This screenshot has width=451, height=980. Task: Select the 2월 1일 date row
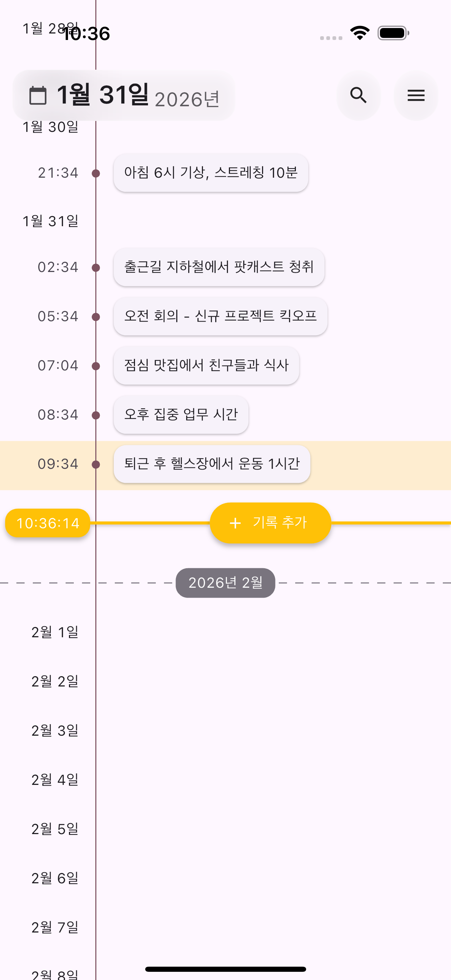pos(55,632)
